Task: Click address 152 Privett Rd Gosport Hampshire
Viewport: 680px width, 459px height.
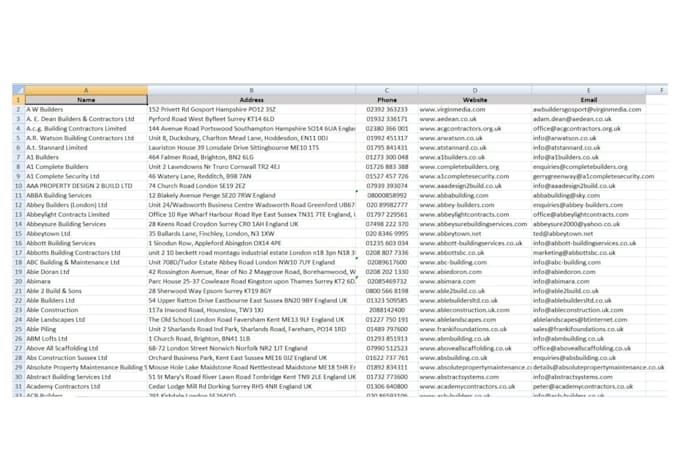Action: [x=252, y=109]
